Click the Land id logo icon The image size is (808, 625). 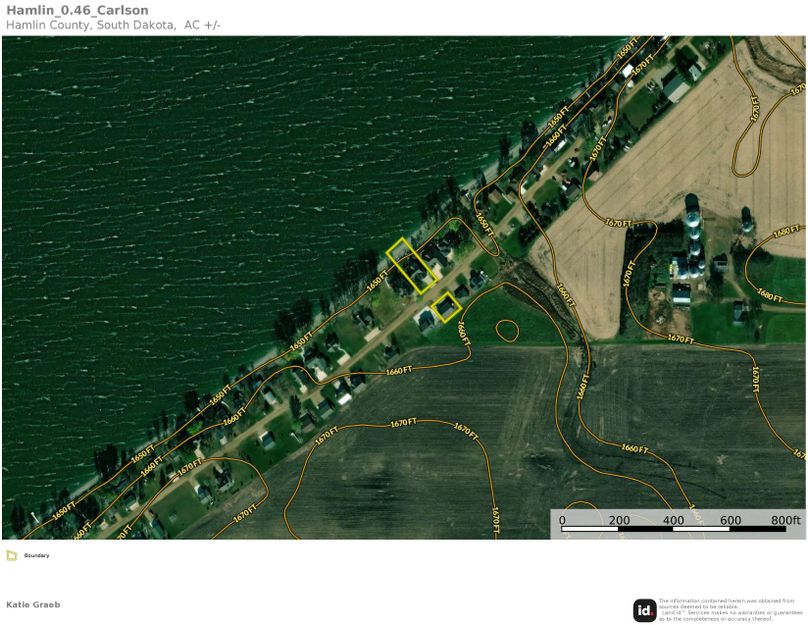click(x=645, y=610)
